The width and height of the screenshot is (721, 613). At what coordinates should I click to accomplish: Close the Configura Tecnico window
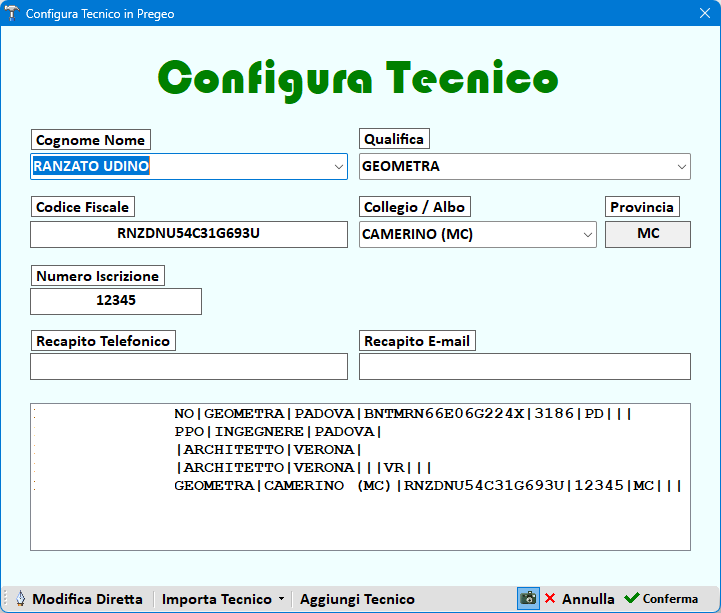tap(704, 13)
